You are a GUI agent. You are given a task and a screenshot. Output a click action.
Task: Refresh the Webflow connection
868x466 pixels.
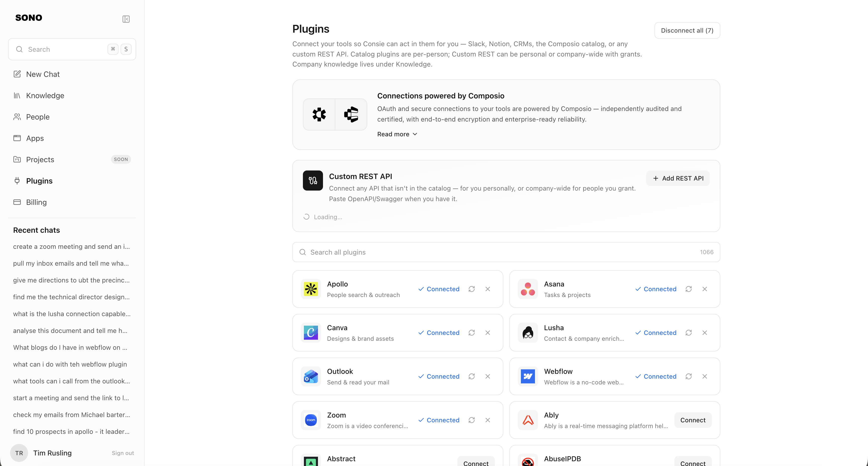click(x=688, y=376)
